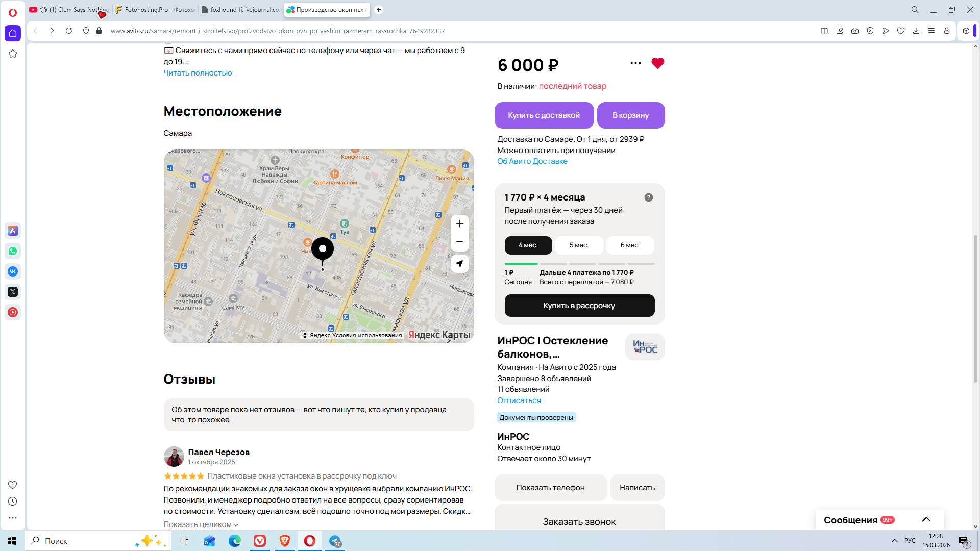Click installment help question mark icon
This screenshot has height=551, width=980.
point(648,197)
